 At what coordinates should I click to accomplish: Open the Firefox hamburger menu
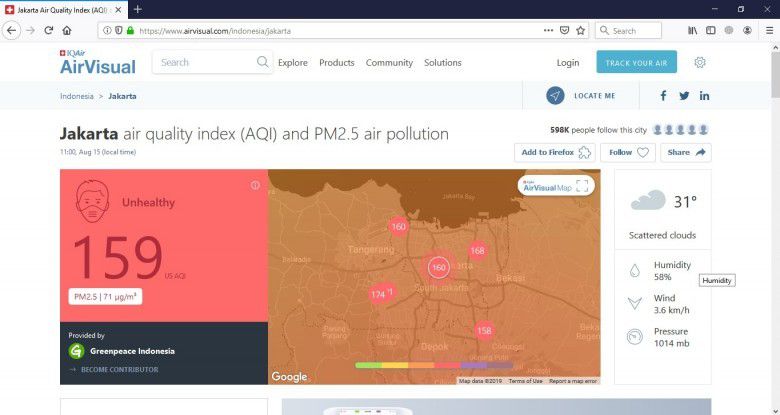tap(767, 31)
